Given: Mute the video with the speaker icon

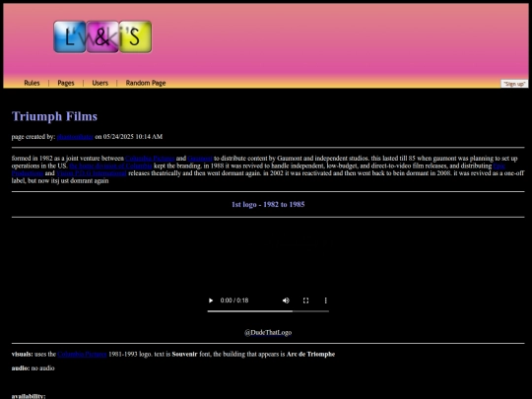Looking at the screenshot, I should point(286,300).
